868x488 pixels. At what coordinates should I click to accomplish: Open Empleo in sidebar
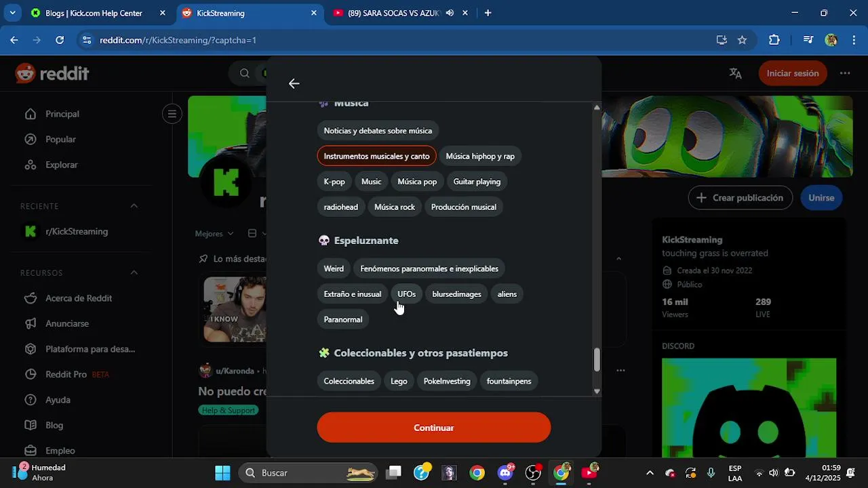click(60, 451)
